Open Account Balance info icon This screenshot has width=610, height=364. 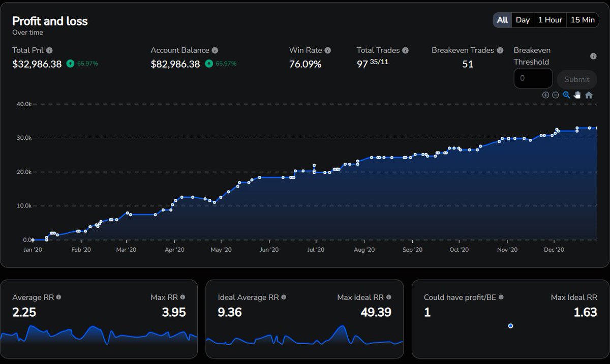coord(215,50)
